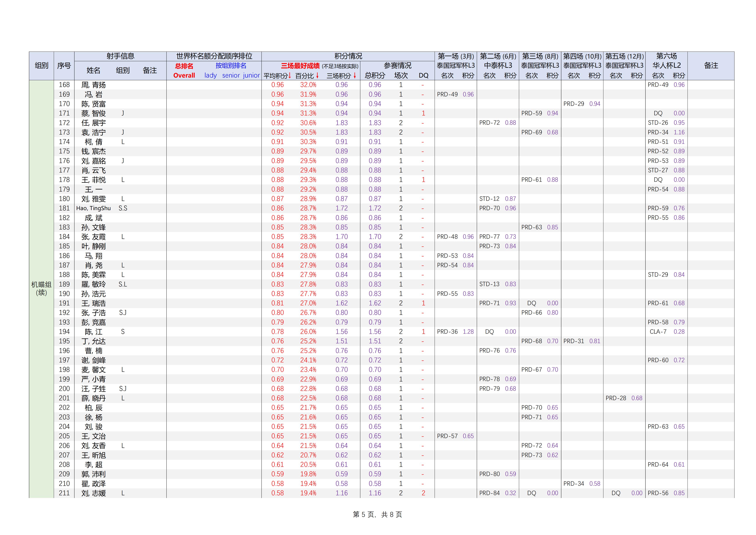Select the 三场最好成绩 header text
Screen dimensions: 756x535
point(300,66)
